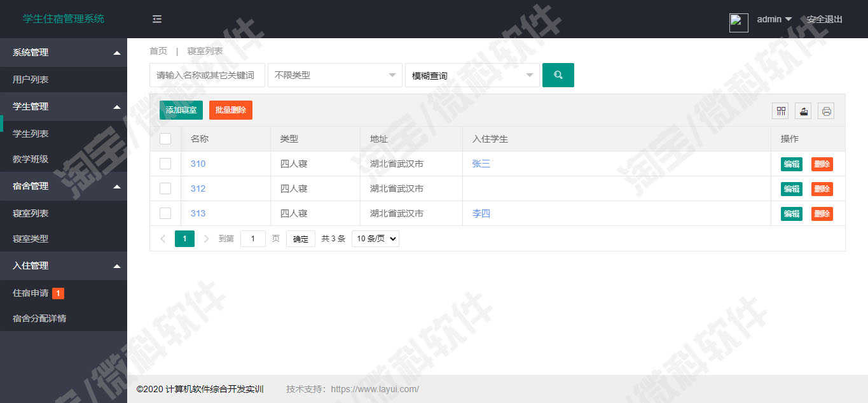Open 宿舍分配详情 in the sidebar
This screenshot has width=868, height=403.
64,318
